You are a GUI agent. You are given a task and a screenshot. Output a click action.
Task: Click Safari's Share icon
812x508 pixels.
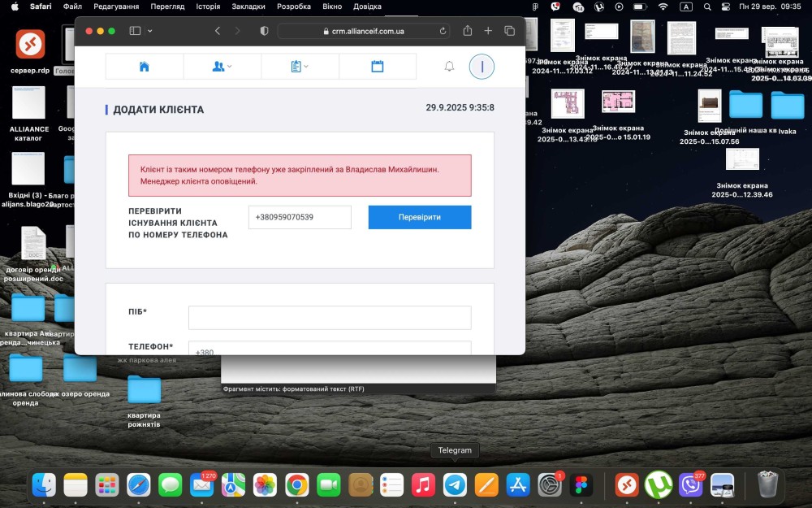coord(468,31)
